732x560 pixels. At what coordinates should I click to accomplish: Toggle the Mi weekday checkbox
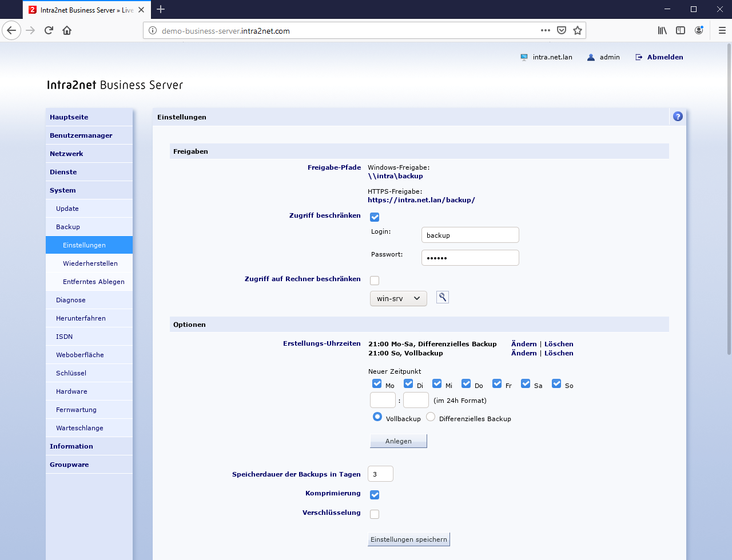tap(437, 383)
